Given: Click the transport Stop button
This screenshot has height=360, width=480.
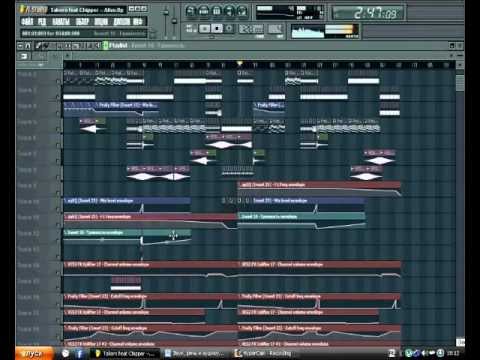Looking at the screenshot, I should click(217, 29).
